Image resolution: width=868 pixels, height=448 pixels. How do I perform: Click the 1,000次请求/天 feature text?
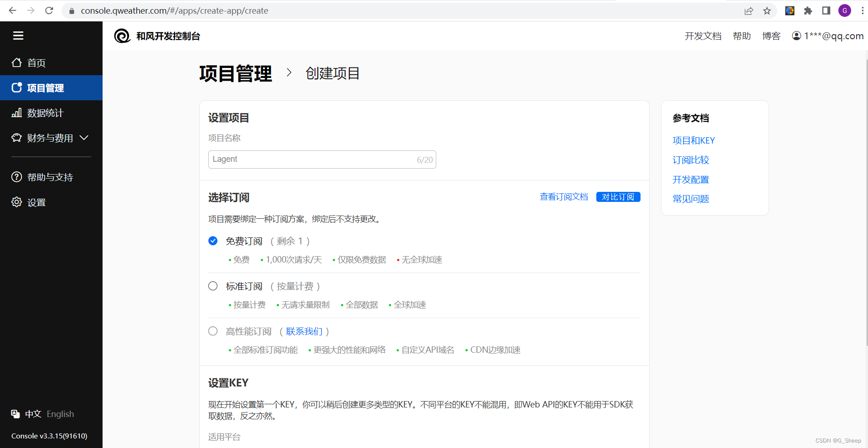pos(294,260)
